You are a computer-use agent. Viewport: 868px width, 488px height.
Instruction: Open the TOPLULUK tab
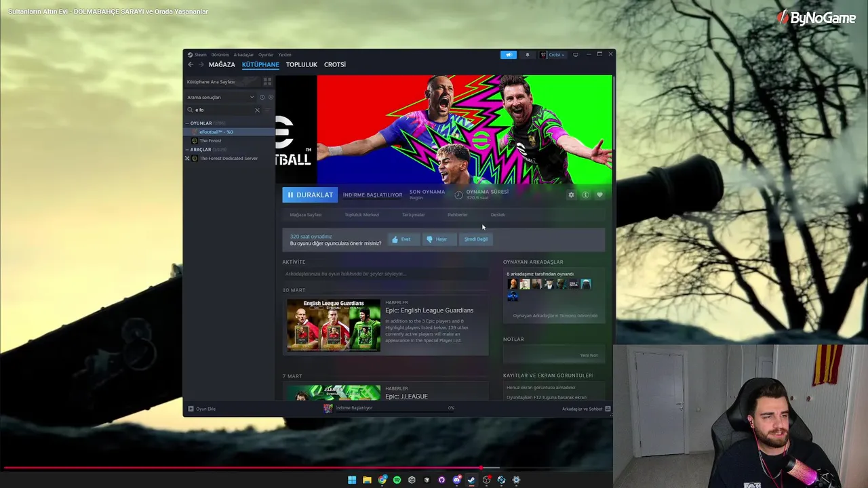pyautogui.click(x=302, y=64)
